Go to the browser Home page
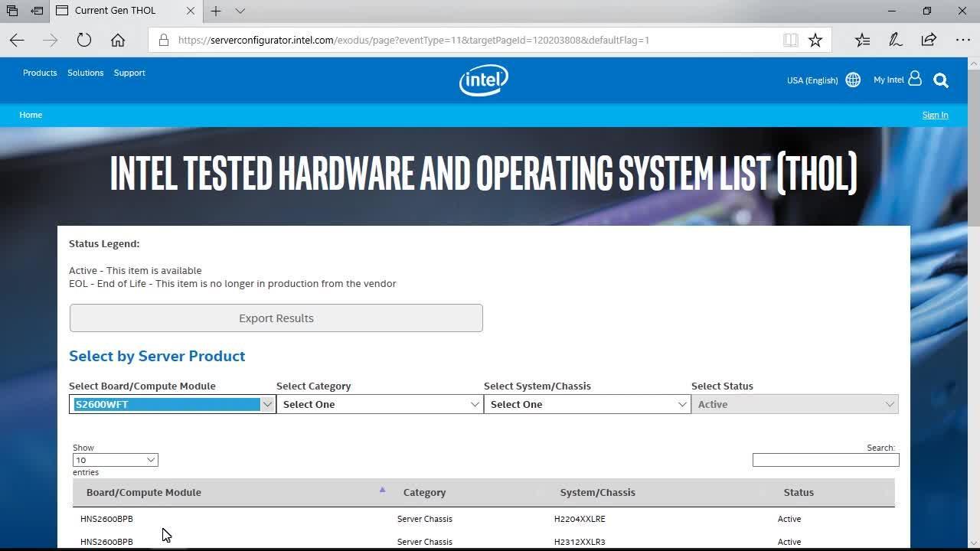980x551 pixels. 118,40
